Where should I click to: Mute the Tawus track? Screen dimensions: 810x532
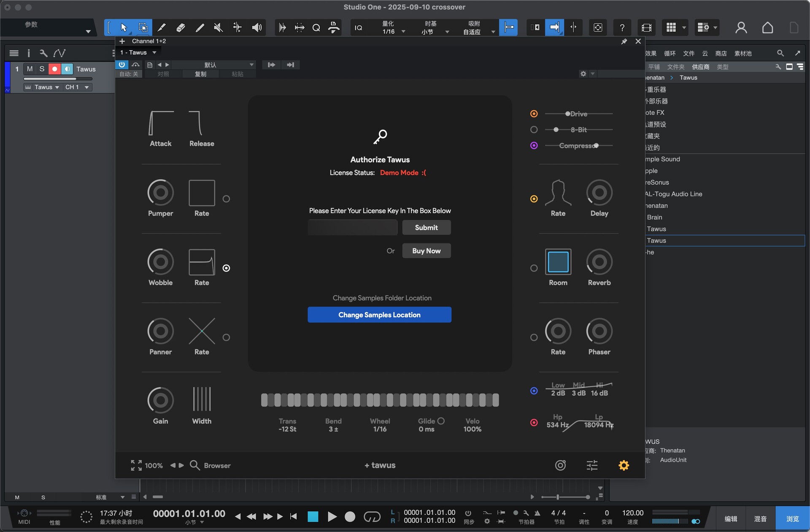30,69
